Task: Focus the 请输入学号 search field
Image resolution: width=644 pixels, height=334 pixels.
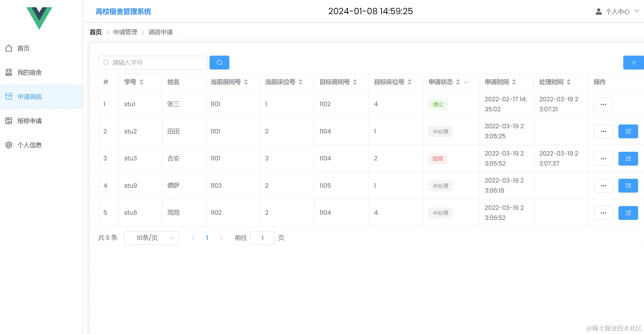Action: tap(153, 63)
